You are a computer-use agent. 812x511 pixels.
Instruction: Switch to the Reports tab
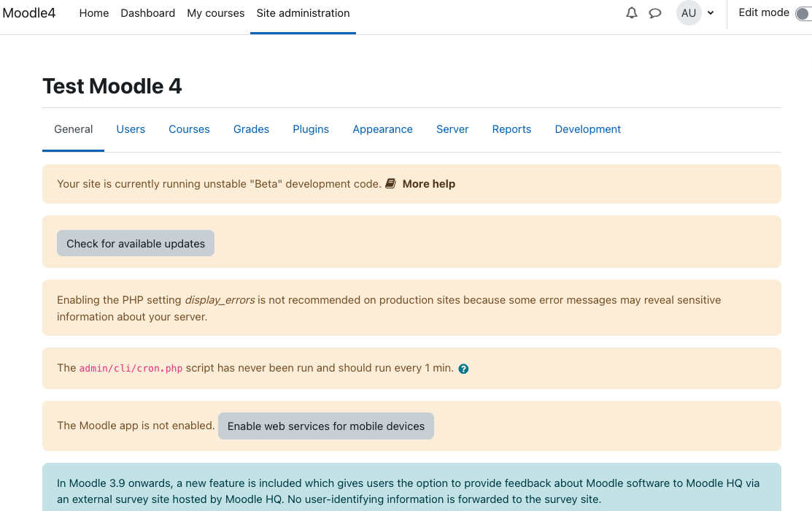[511, 129]
